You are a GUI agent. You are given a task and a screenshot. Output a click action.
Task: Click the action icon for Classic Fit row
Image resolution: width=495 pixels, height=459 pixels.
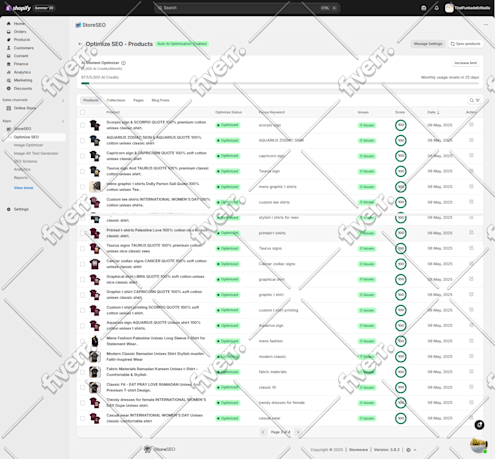click(x=471, y=387)
